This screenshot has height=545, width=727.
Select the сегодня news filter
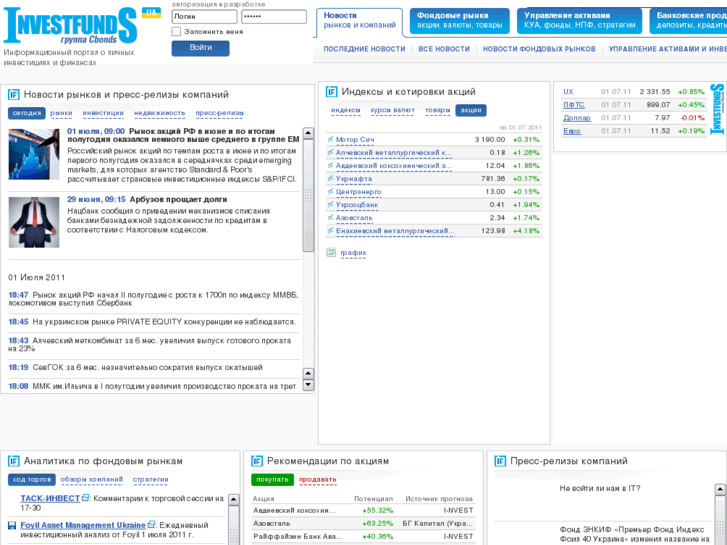27,113
